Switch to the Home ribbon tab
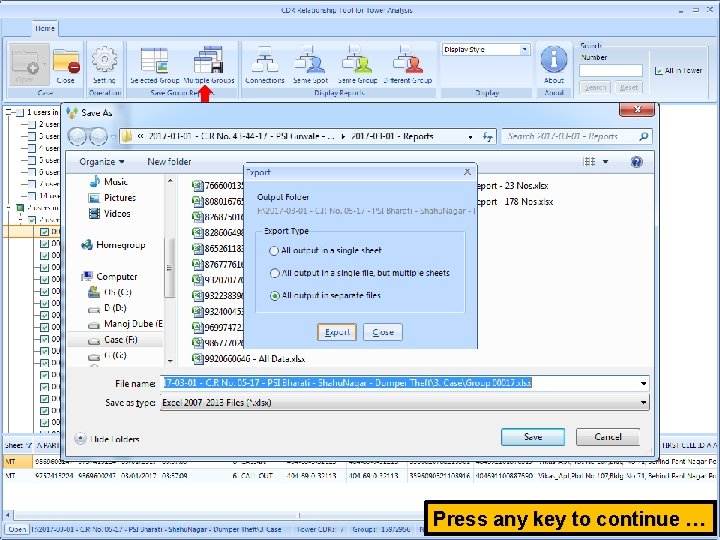The image size is (720, 540). [45, 28]
